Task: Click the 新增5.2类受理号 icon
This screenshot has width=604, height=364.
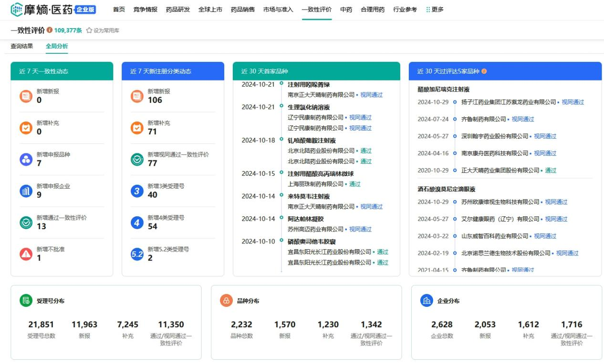Action: point(137,254)
